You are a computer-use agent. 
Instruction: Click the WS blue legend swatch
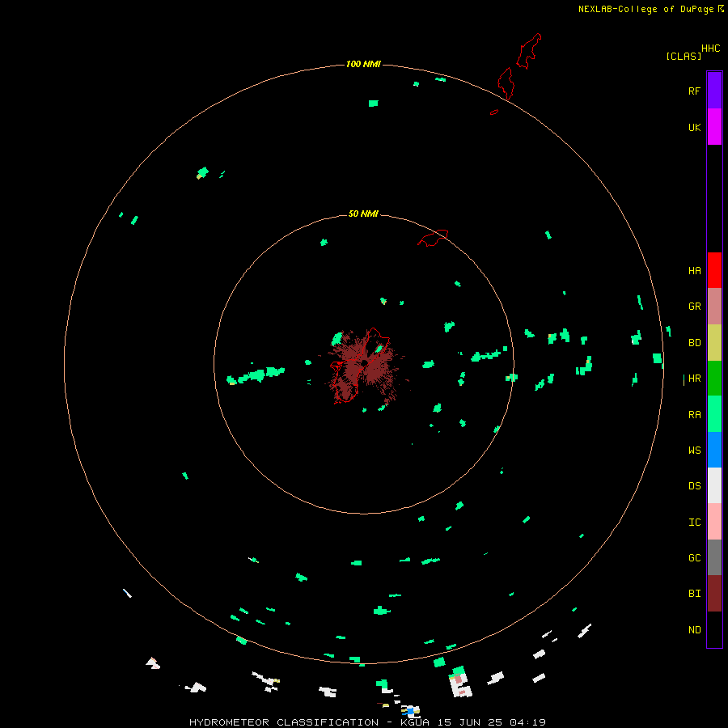point(714,450)
